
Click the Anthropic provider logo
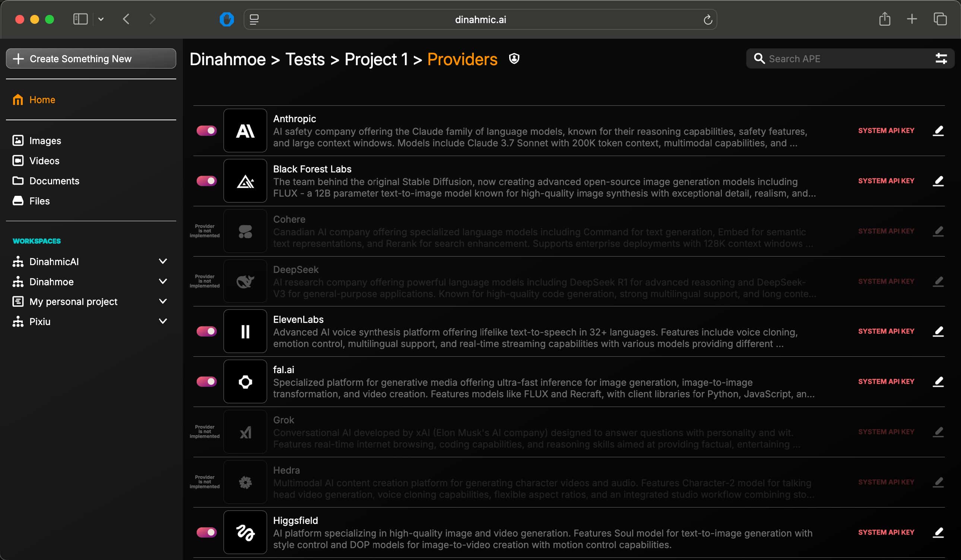pos(245,131)
